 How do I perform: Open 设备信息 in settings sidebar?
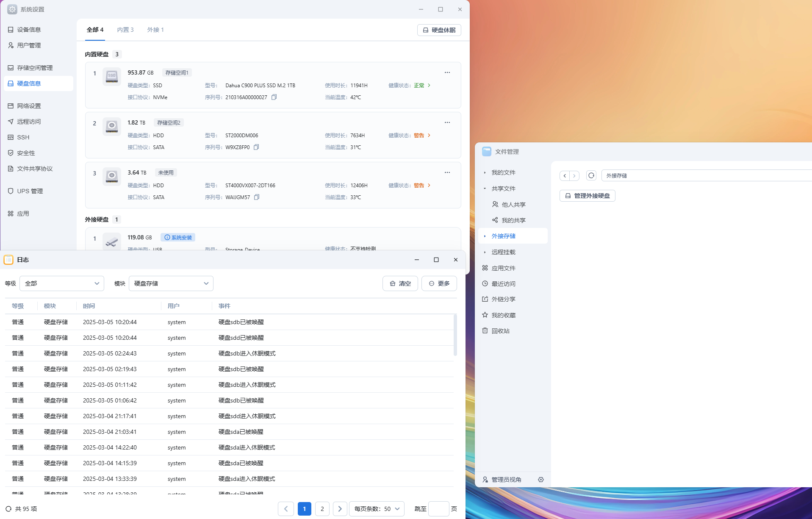point(39,30)
